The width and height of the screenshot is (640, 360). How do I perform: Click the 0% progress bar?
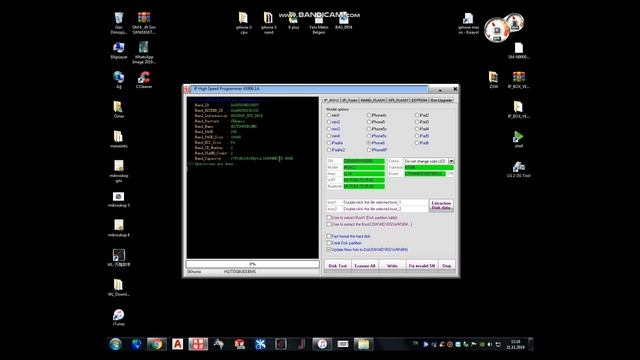click(x=253, y=264)
